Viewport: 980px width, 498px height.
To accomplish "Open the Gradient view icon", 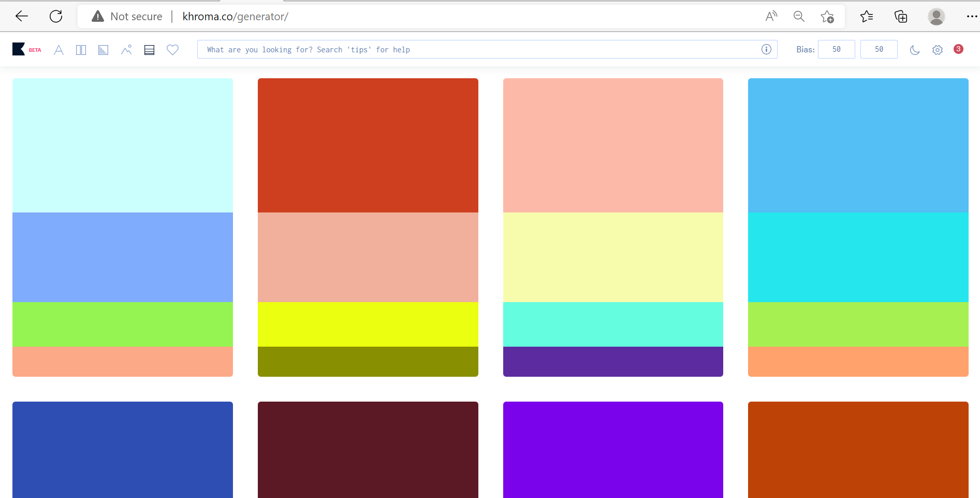I will (104, 50).
